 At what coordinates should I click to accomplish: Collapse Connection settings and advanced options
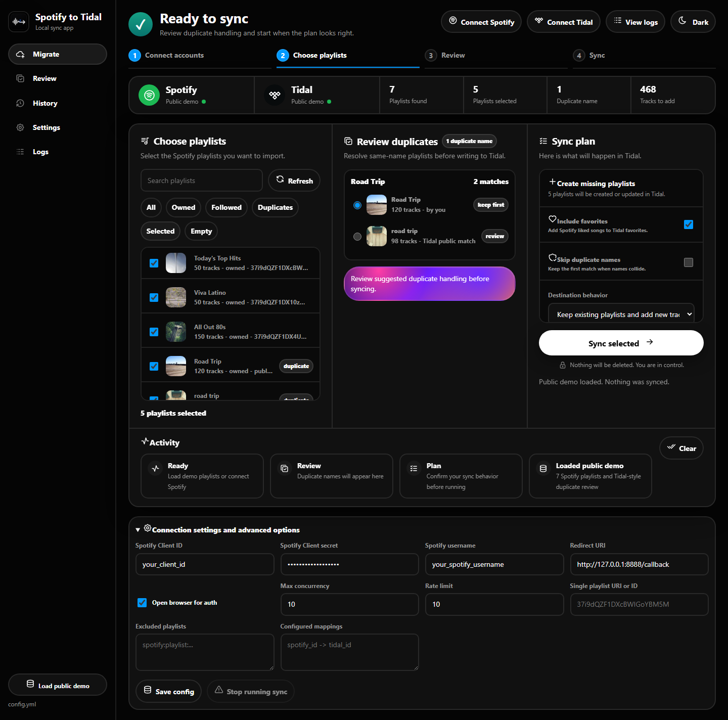(218, 529)
